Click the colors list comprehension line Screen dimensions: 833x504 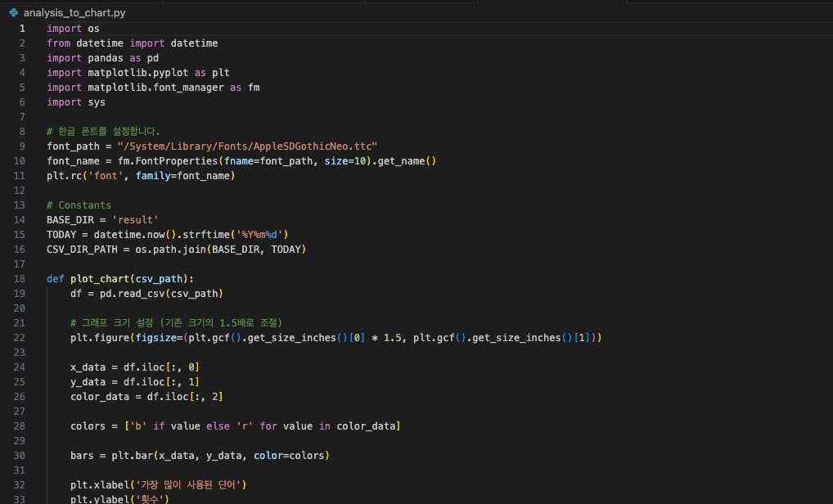tap(236, 426)
